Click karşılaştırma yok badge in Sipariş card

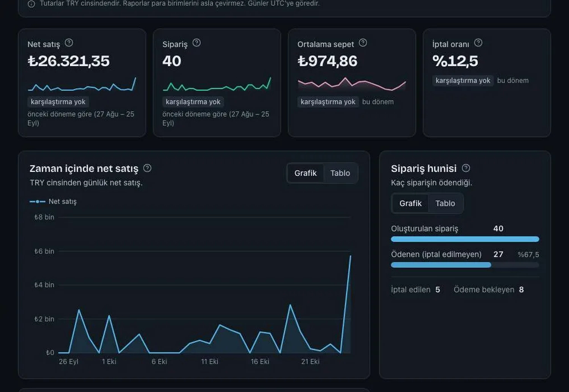(193, 102)
